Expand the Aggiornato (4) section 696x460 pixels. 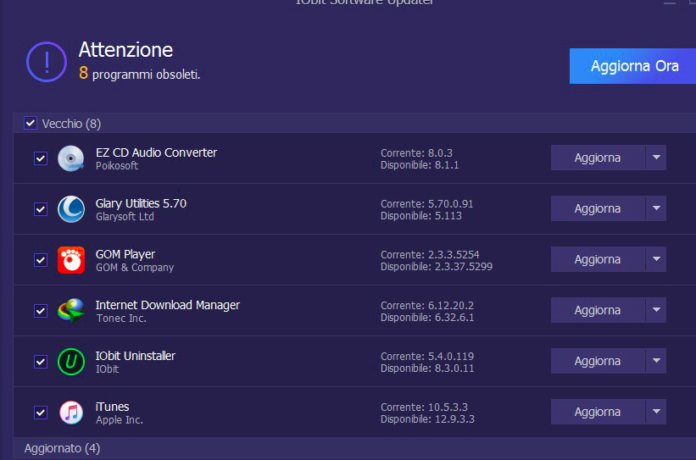pos(62,448)
